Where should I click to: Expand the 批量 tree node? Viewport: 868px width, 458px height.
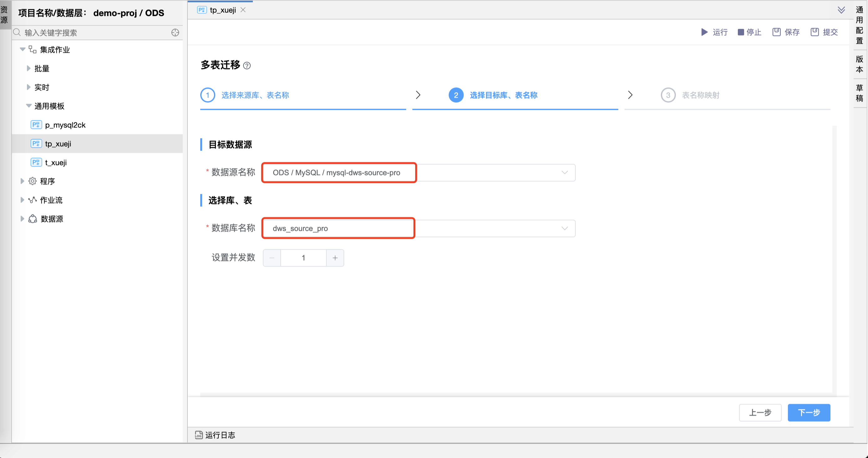point(29,69)
